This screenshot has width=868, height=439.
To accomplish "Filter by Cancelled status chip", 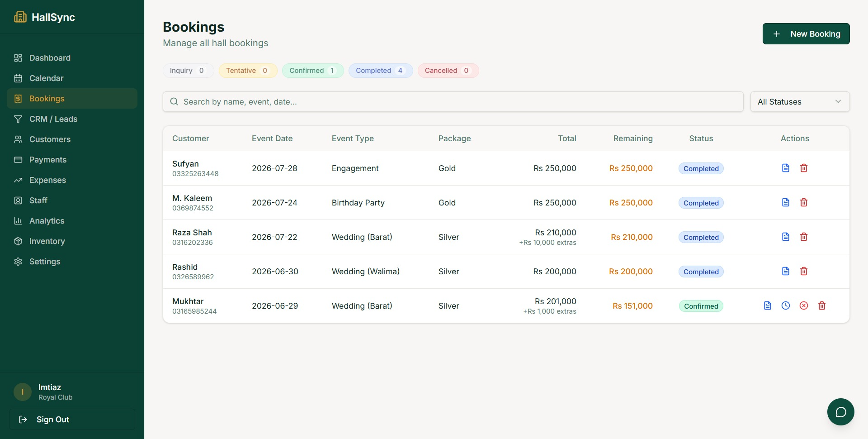I will coord(448,71).
